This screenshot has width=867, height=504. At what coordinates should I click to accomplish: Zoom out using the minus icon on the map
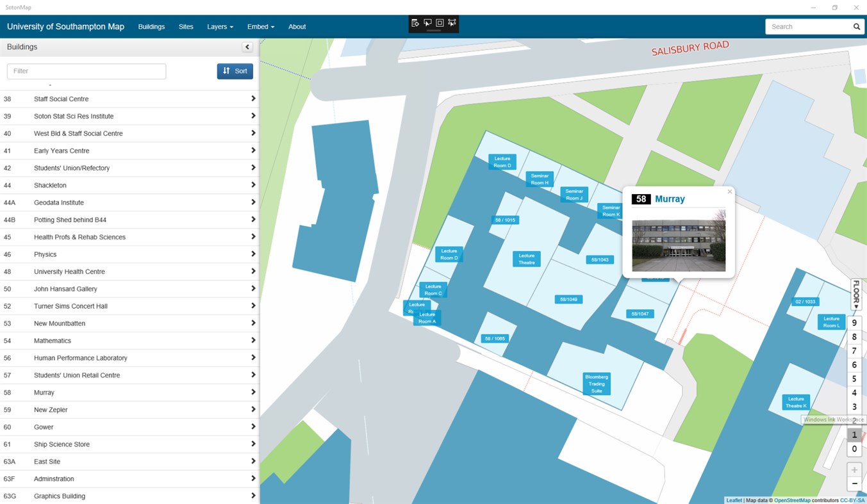(854, 484)
